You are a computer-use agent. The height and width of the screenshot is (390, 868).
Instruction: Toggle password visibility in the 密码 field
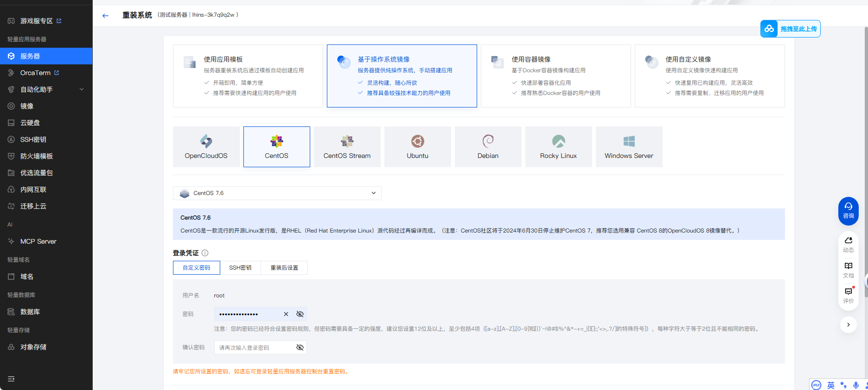300,314
